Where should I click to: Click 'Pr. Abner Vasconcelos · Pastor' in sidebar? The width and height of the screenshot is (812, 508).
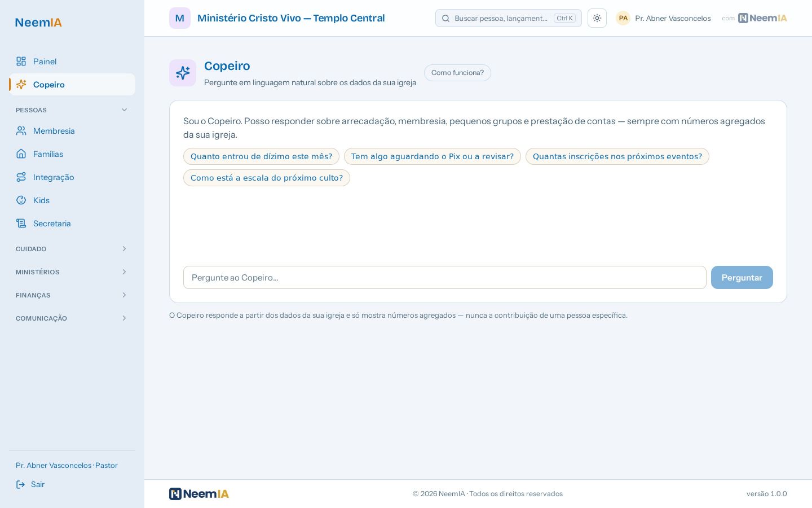[x=67, y=466]
